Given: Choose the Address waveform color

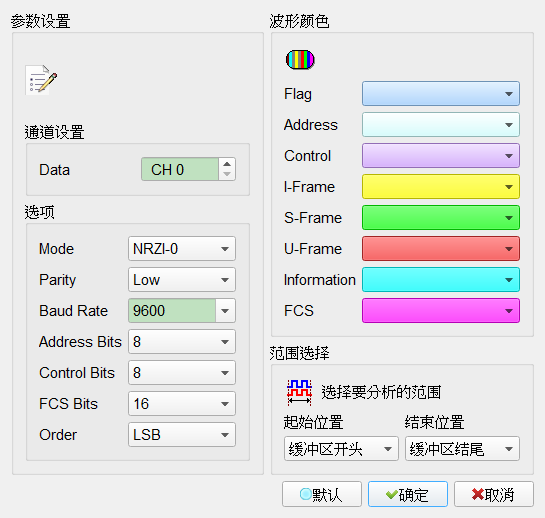Looking at the screenshot, I should [x=441, y=124].
